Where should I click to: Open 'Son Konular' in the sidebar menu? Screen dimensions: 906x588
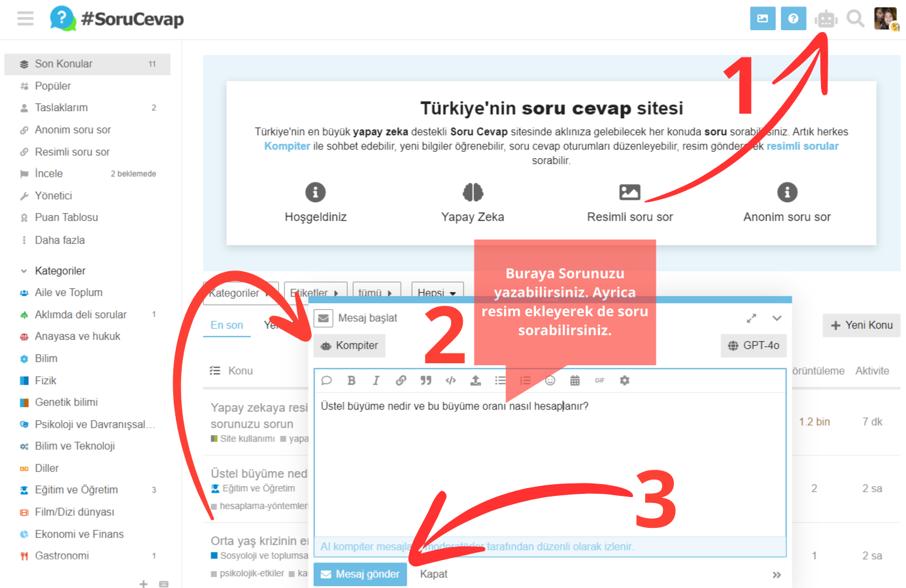pyautogui.click(x=65, y=63)
